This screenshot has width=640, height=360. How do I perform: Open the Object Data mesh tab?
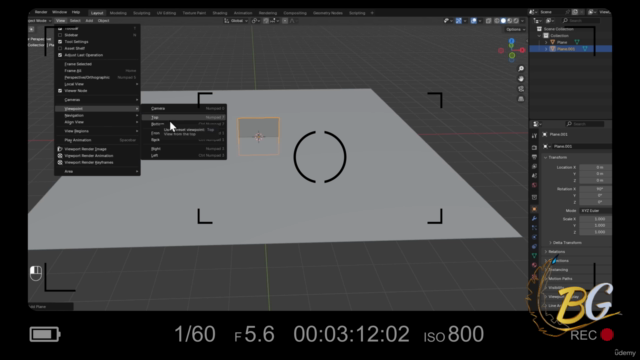click(534, 256)
